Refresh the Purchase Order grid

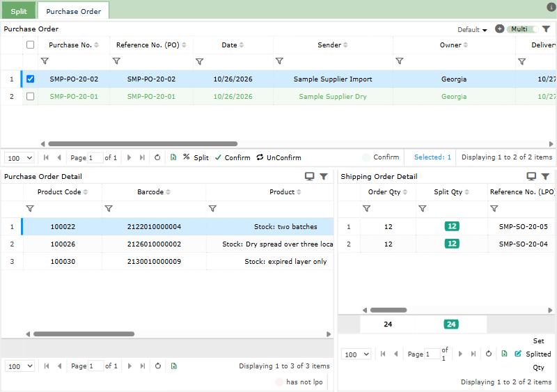pos(157,157)
